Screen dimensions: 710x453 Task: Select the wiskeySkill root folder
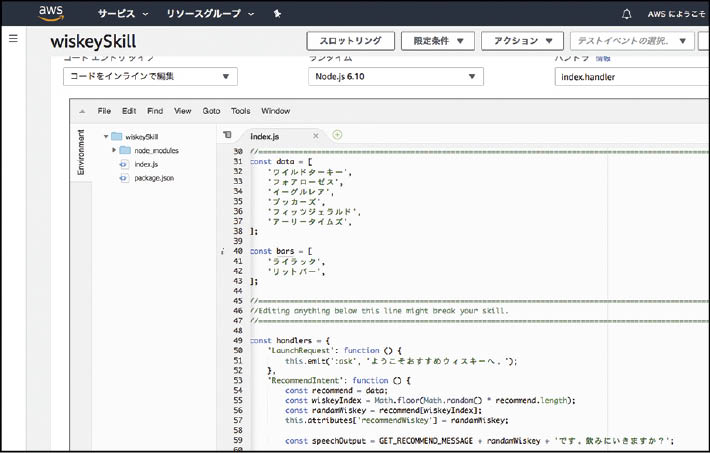(142, 136)
